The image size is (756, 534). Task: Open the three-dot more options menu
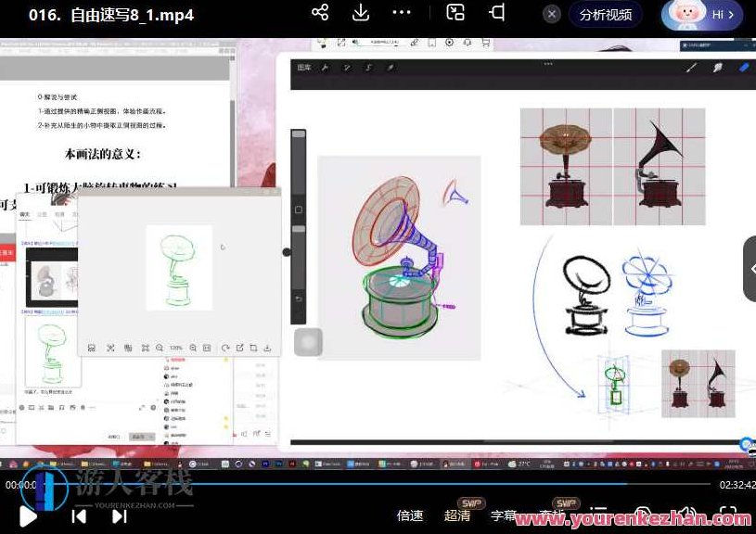pyautogui.click(x=402, y=13)
